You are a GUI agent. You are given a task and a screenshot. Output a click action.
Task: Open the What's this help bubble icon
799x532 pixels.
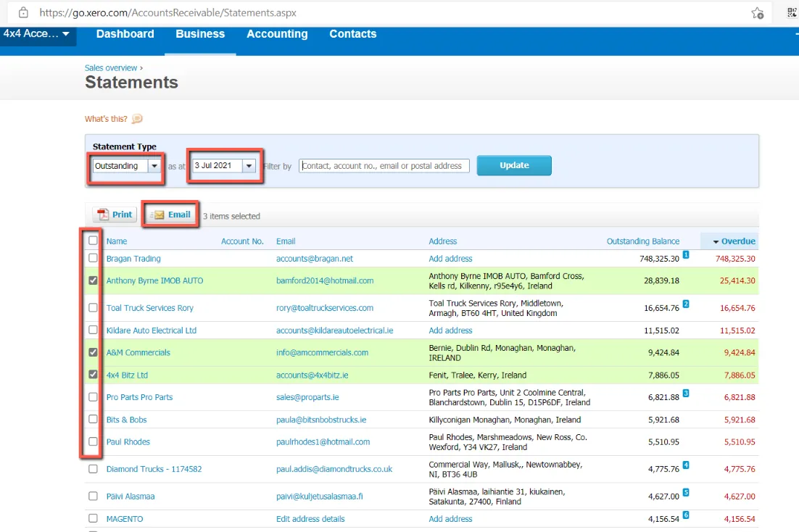[x=136, y=119]
